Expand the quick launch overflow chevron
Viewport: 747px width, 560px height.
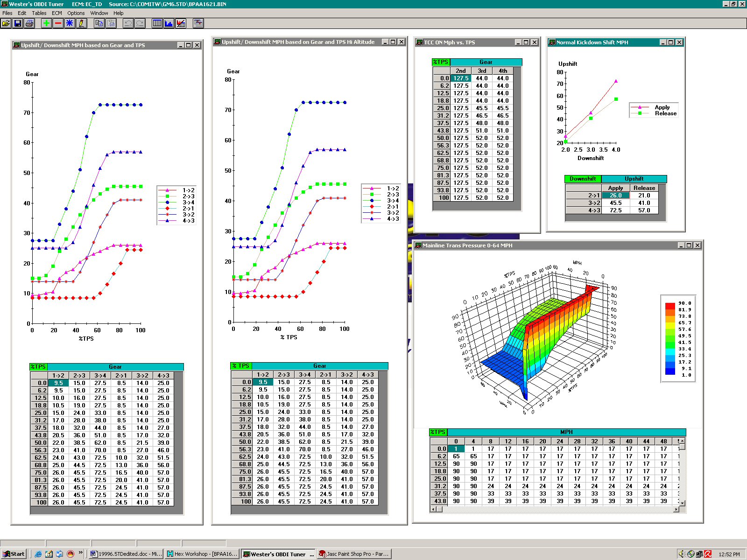coord(80,553)
